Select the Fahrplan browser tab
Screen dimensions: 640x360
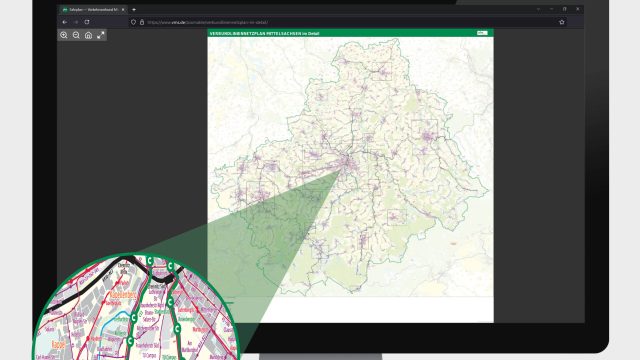93,9
